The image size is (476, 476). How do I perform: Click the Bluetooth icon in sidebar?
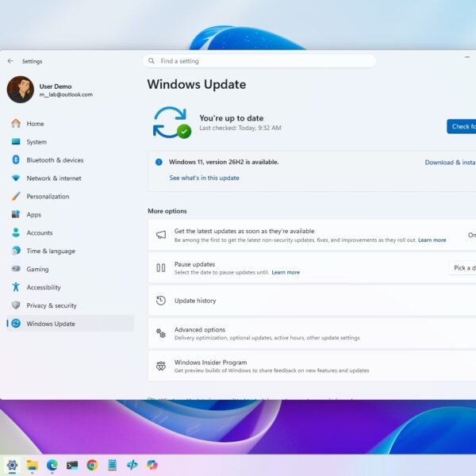(16, 159)
